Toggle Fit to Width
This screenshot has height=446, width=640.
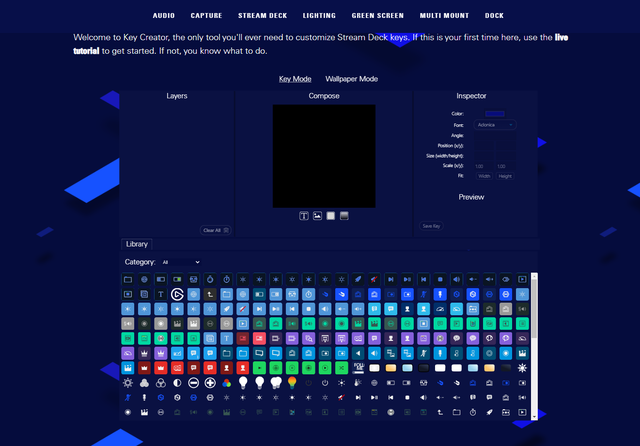484,176
